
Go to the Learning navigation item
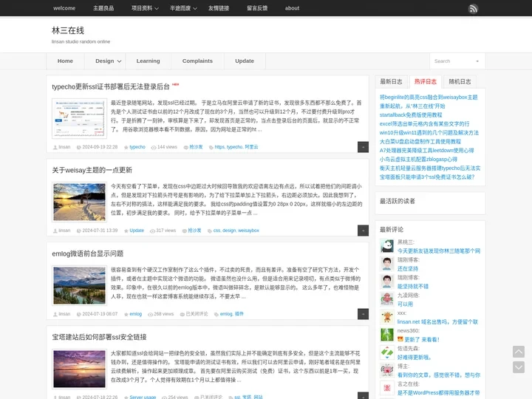pyautogui.click(x=149, y=61)
